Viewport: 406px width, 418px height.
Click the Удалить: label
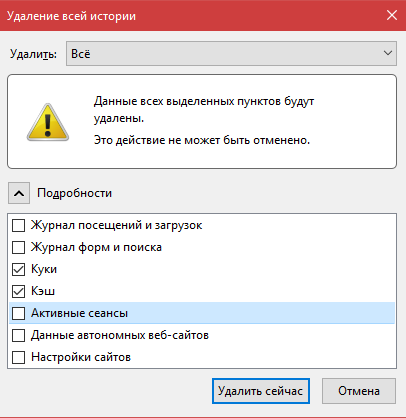pyautogui.click(x=33, y=54)
